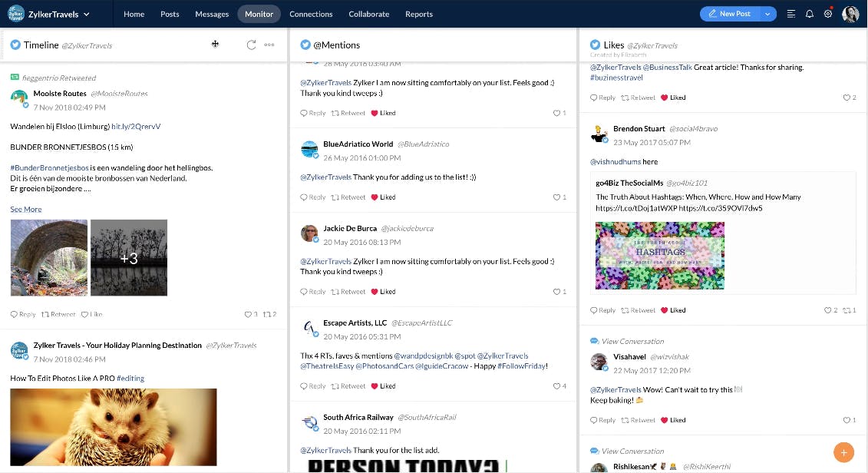Image resolution: width=868 pixels, height=473 pixels.
Task: View Conversation for Visahavel tweet
Action: tap(627, 341)
